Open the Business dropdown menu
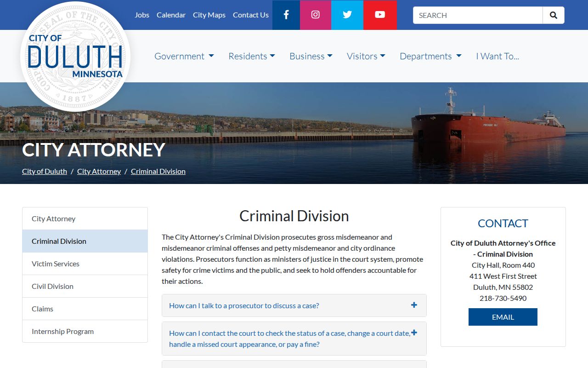The height and width of the screenshot is (368, 588). pos(311,56)
